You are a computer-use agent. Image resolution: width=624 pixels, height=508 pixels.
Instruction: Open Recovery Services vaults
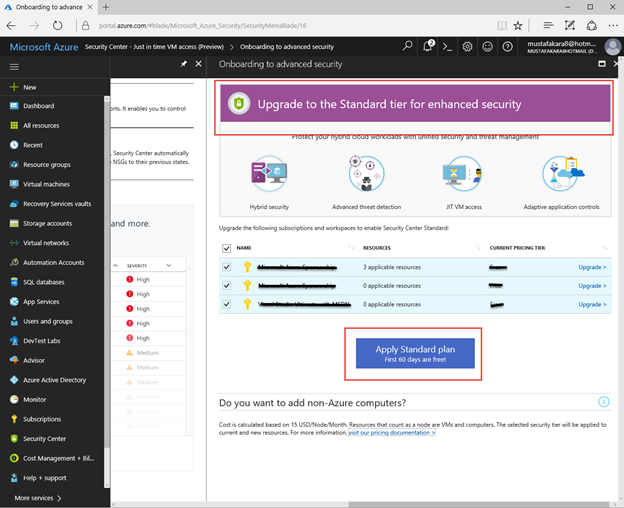pyautogui.click(x=57, y=204)
